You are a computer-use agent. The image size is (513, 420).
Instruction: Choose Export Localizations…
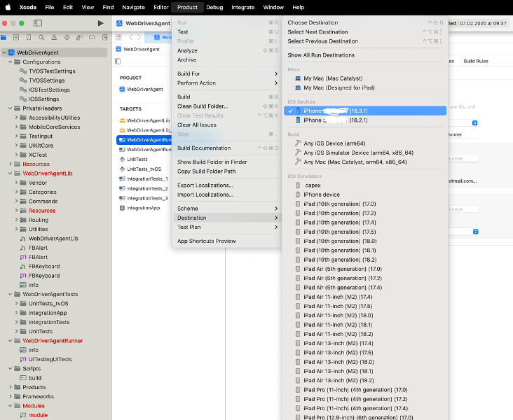(227, 185)
